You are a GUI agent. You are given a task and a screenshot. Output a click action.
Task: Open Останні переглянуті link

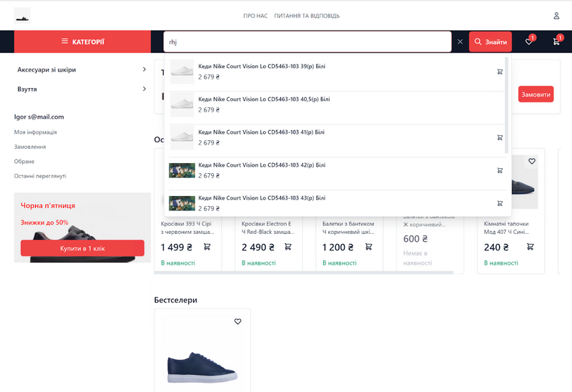click(40, 176)
